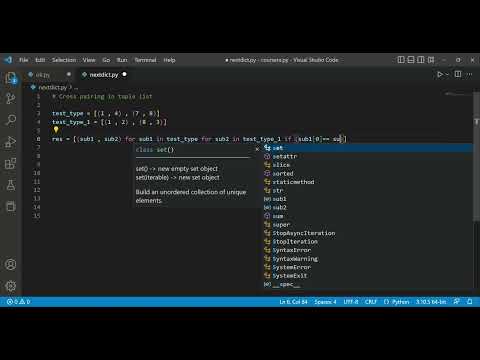
Task: Click the minimap at editor right
Action: click(459, 95)
